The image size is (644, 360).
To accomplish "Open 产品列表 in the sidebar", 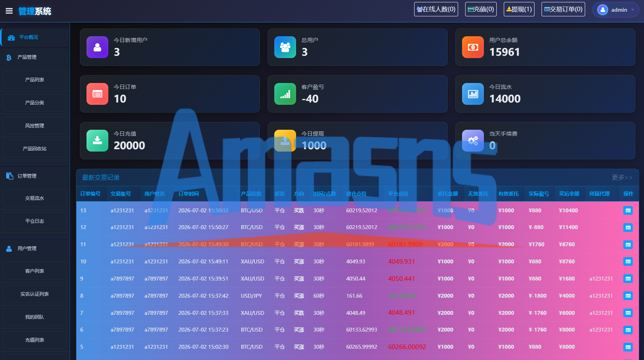I will click(x=35, y=80).
